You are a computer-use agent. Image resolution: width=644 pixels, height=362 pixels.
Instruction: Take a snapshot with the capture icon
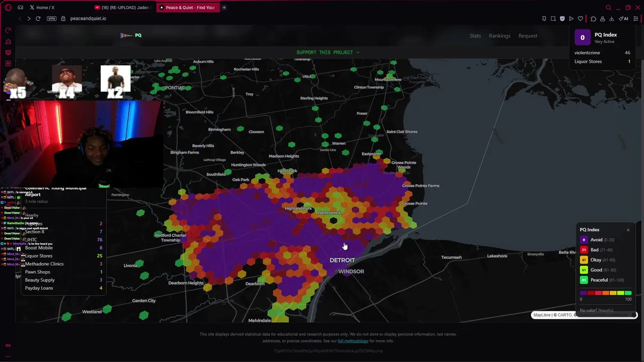(x=553, y=19)
